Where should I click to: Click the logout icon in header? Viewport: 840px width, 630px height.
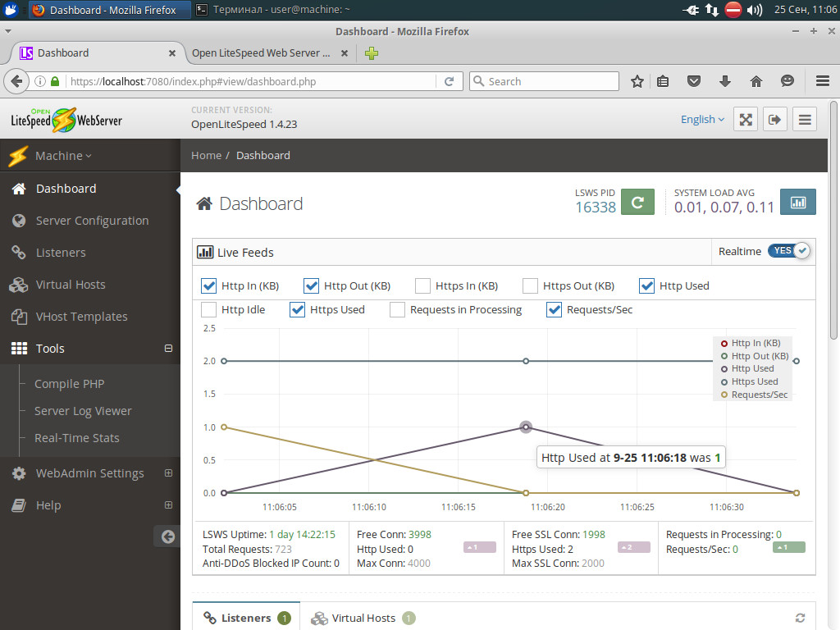tap(775, 119)
